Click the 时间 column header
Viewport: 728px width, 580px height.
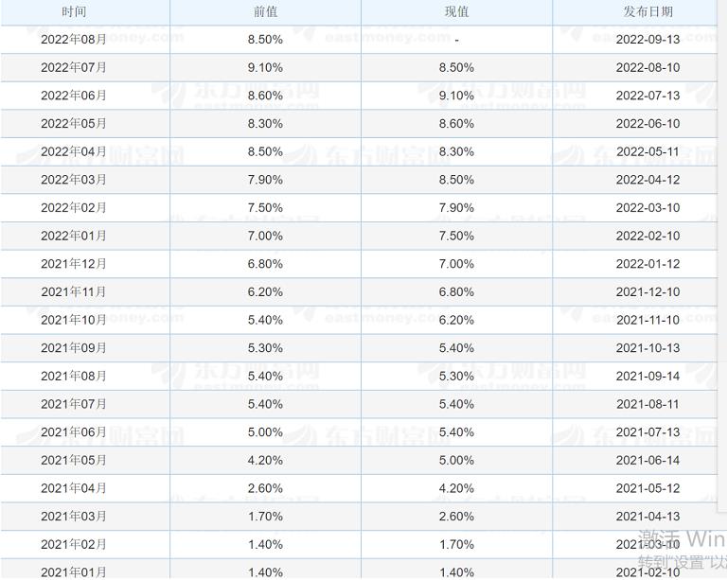click(x=74, y=11)
